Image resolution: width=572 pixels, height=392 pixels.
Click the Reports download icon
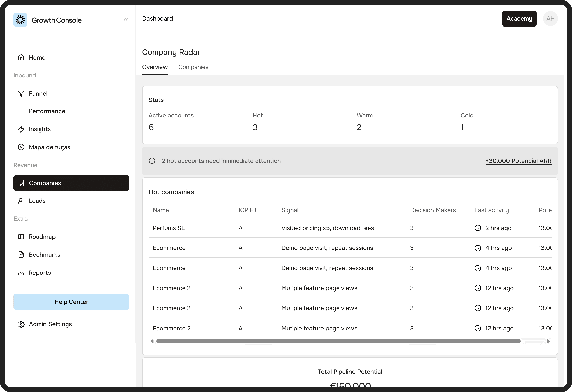(x=21, y=273)
